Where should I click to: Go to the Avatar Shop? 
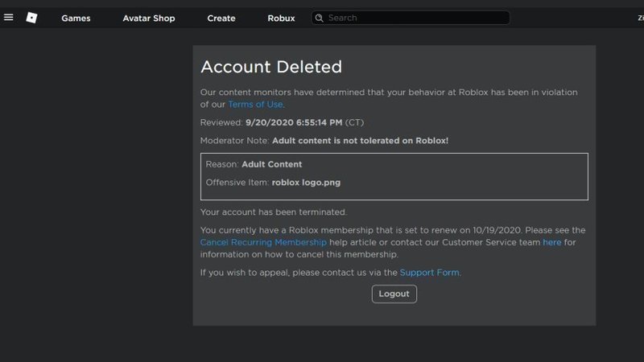pos(148,19)
